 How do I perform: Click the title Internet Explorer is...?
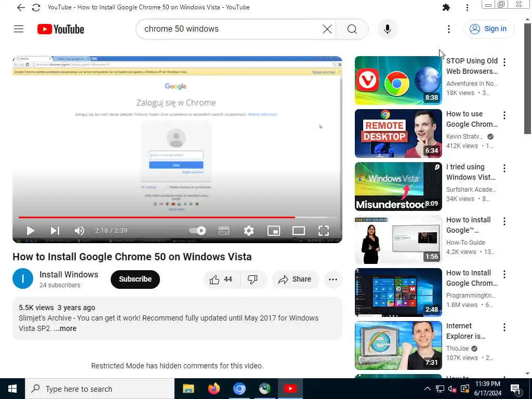(x=466, y=331)
